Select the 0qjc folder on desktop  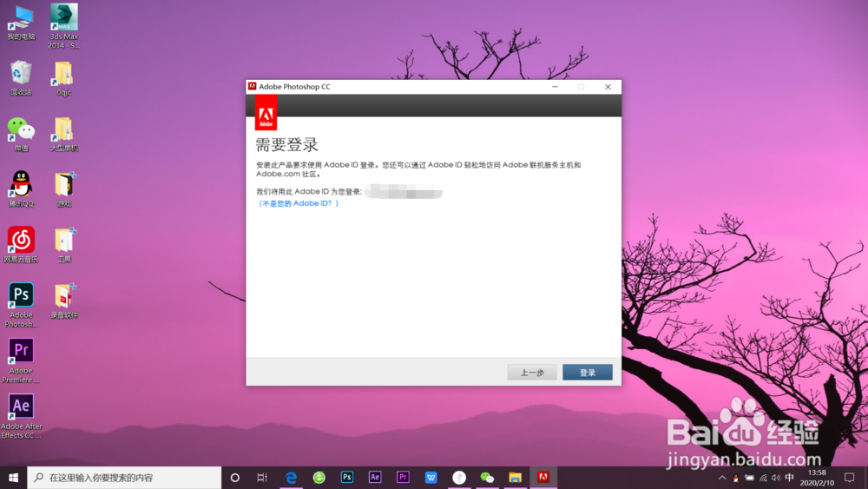(63, 78)
